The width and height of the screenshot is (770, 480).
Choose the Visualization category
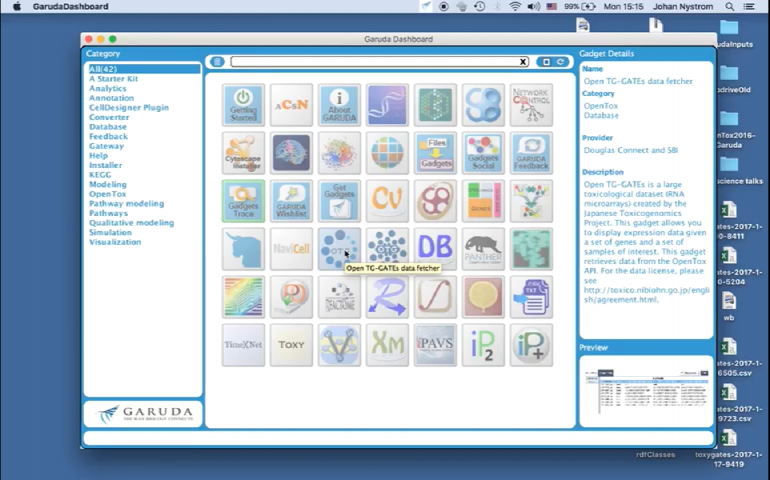[115, 242]
